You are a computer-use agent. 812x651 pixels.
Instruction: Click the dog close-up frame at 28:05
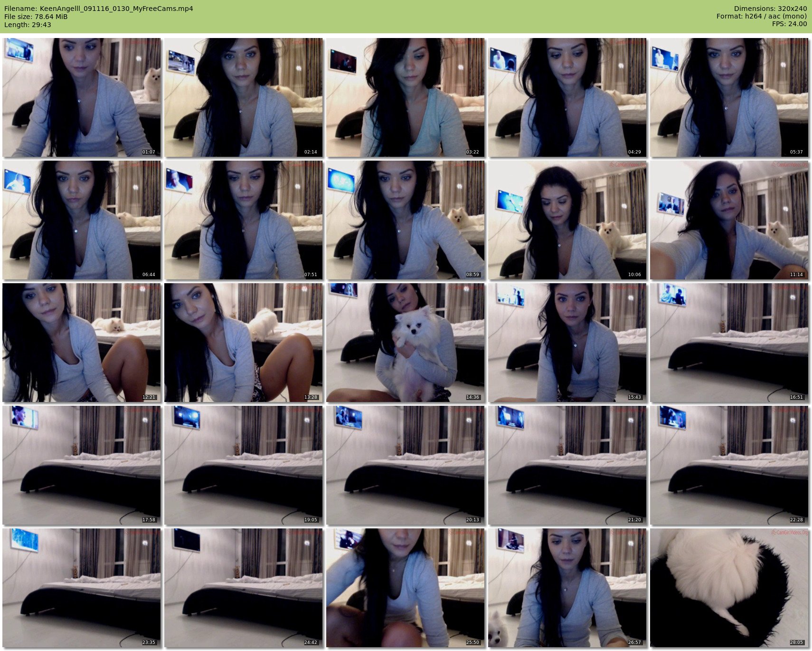coord(729,588)
